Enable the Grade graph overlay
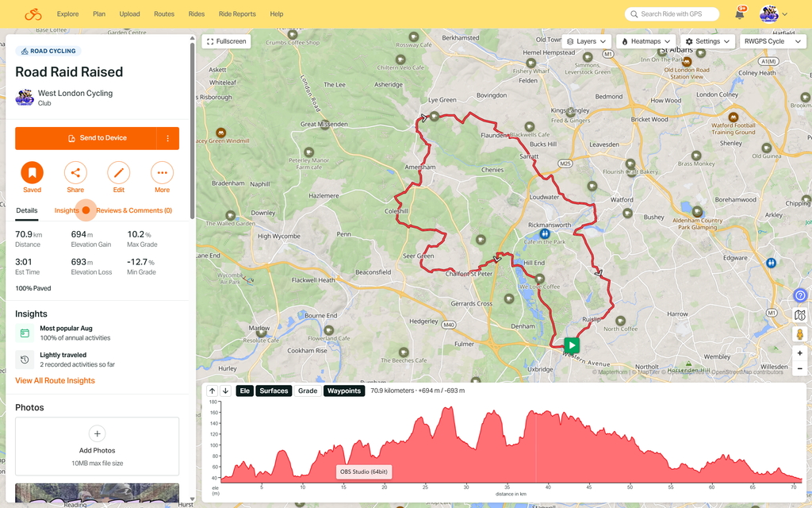 (x=308, y=391)
